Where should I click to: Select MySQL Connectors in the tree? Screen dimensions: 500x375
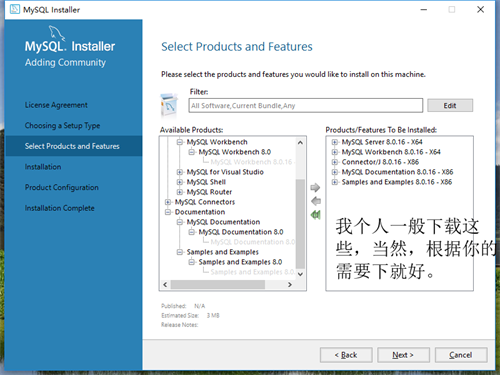pyautogui.click(x=205, y=202)
